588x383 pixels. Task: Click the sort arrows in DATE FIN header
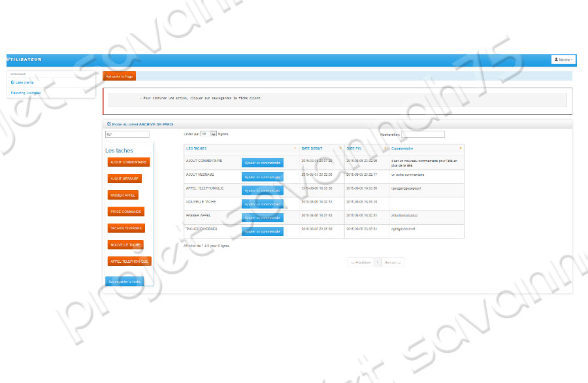tap(385, 148)
